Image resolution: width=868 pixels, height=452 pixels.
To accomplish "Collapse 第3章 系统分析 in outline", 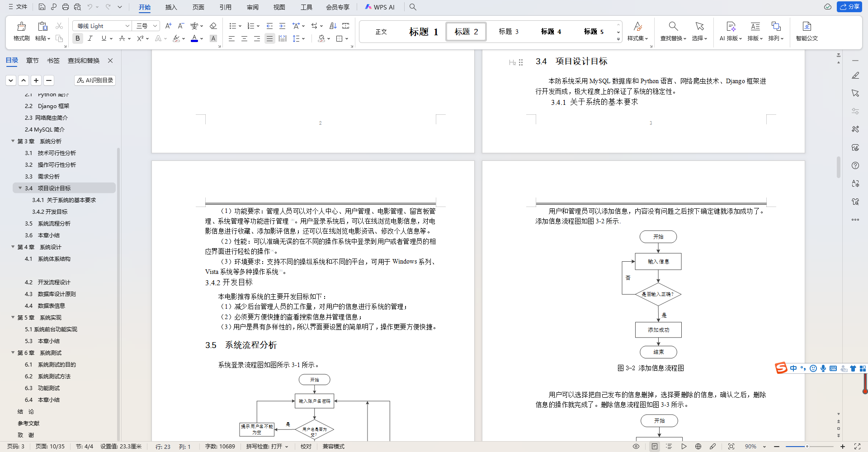I will [13, 141].
